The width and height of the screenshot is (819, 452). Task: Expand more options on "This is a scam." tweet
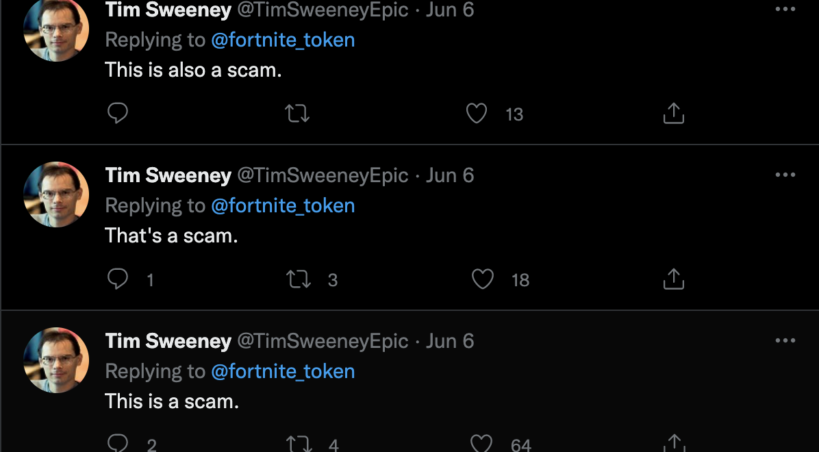pyautogui.click(x=785, y=341)
